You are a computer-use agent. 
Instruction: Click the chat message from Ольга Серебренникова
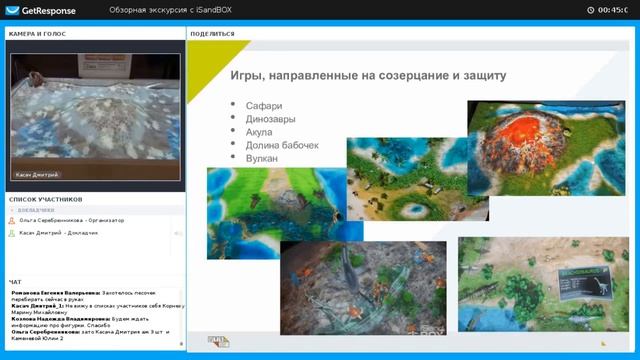click(90, 335)
